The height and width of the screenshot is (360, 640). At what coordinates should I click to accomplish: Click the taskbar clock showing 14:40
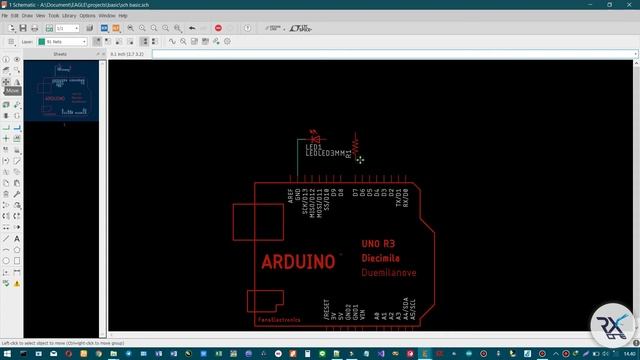629,353
